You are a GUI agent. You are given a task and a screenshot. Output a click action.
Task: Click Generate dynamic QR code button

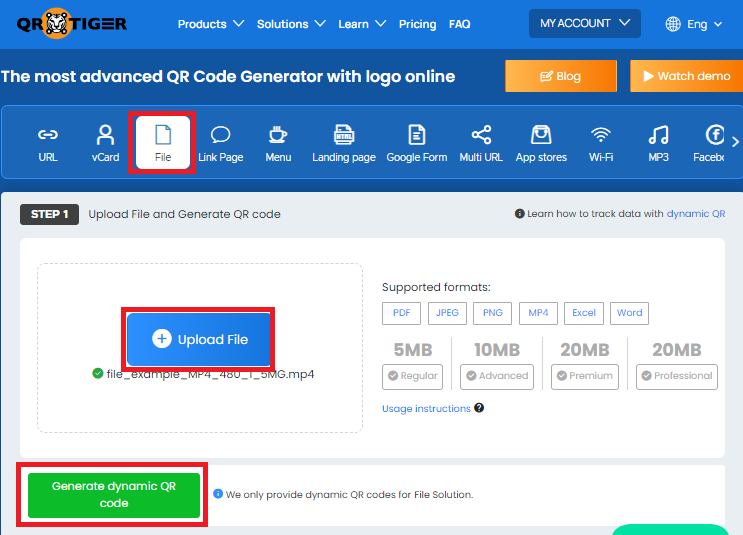click(x=114, y=495)
